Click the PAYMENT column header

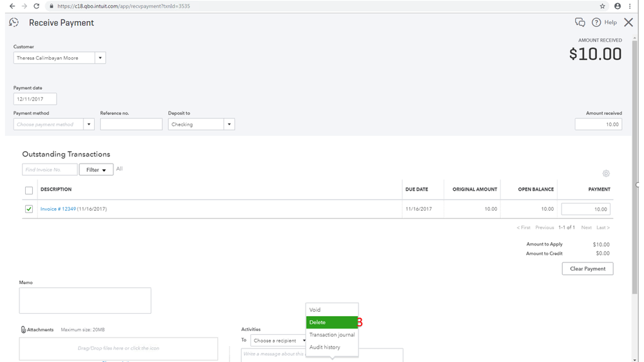tap(600, 189)
